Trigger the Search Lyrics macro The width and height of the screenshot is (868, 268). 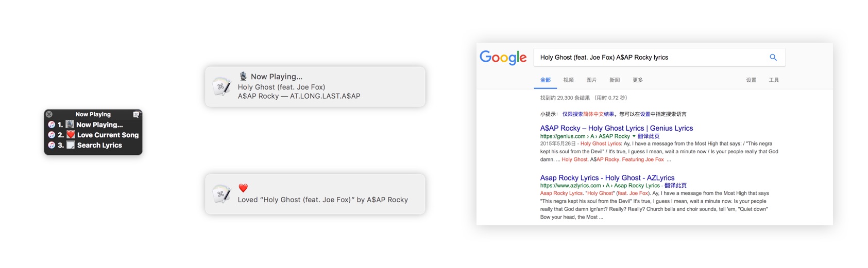99,145
